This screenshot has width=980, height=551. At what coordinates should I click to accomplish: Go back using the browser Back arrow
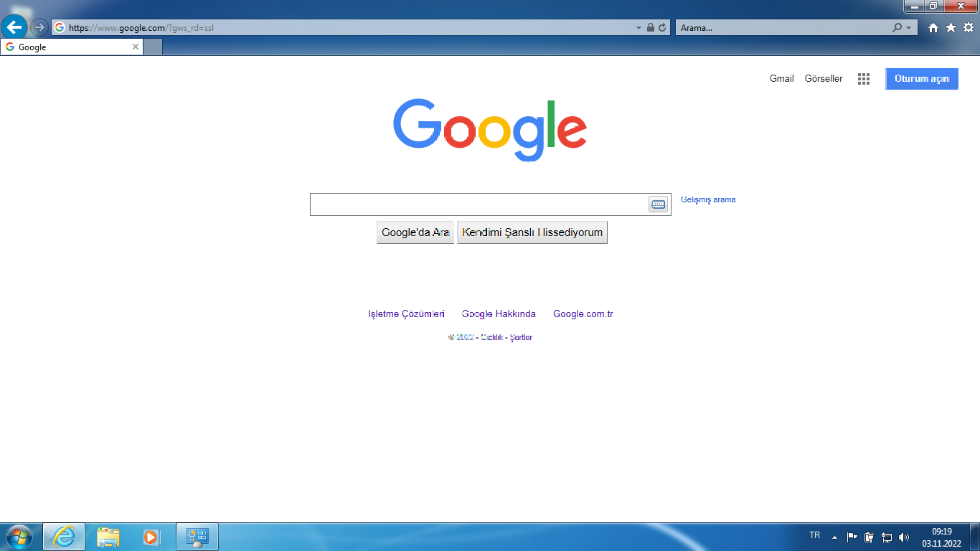14,27
